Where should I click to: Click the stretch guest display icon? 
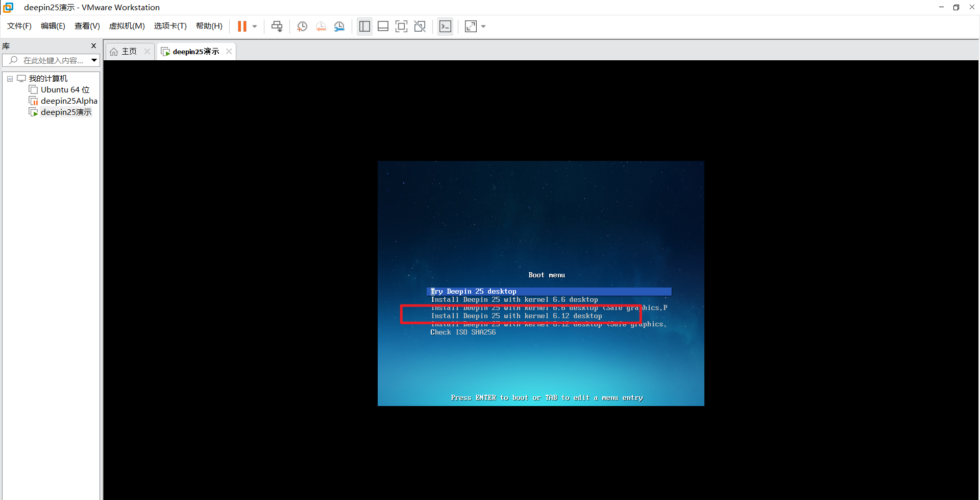click(x=471, y=27)
